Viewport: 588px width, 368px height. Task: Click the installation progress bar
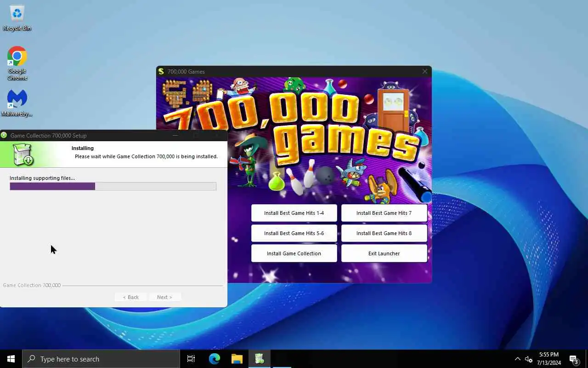[113, 186]
